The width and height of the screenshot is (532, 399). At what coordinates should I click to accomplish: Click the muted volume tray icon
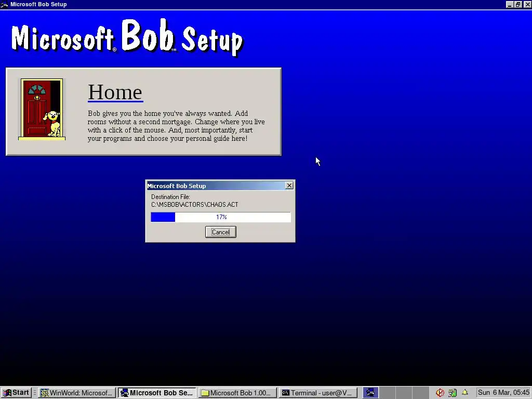click(440, 393)
